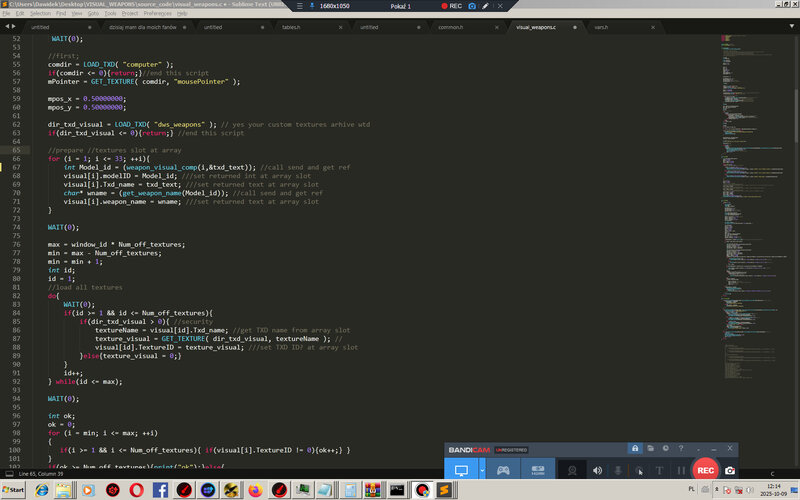Open Bandicam scheduled recording clock icon
The height and width of the screenshot is (500, 800).
666,448
